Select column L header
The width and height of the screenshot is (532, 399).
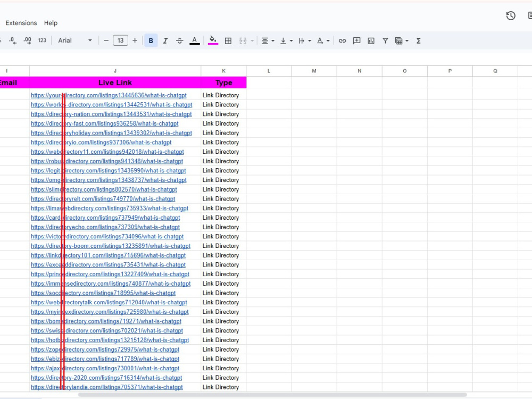coord(269,71)
